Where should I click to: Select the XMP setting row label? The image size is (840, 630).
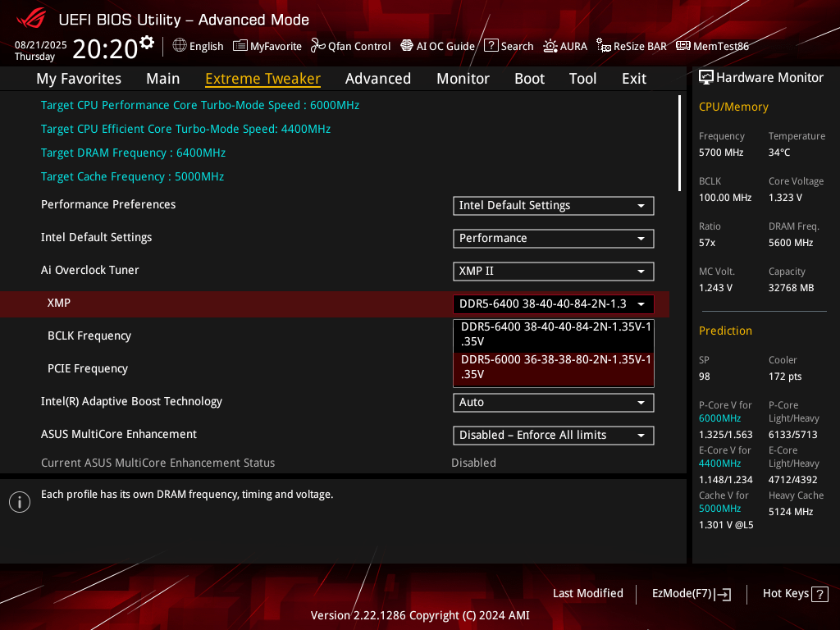[59, 303]
